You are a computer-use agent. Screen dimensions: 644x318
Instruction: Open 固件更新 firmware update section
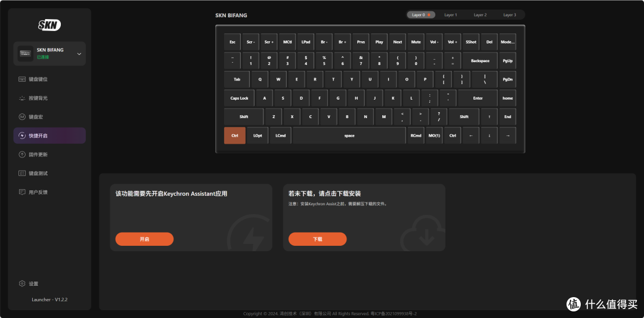point(49,155)
